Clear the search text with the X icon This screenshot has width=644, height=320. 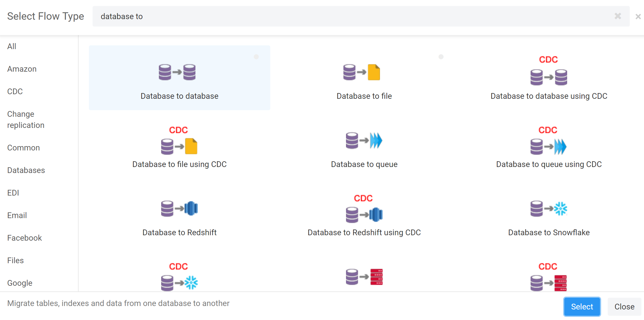(618, 16)
